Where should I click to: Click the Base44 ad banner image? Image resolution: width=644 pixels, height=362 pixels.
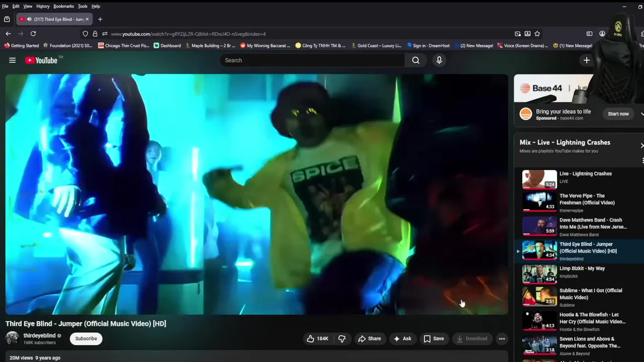point(553,89)
